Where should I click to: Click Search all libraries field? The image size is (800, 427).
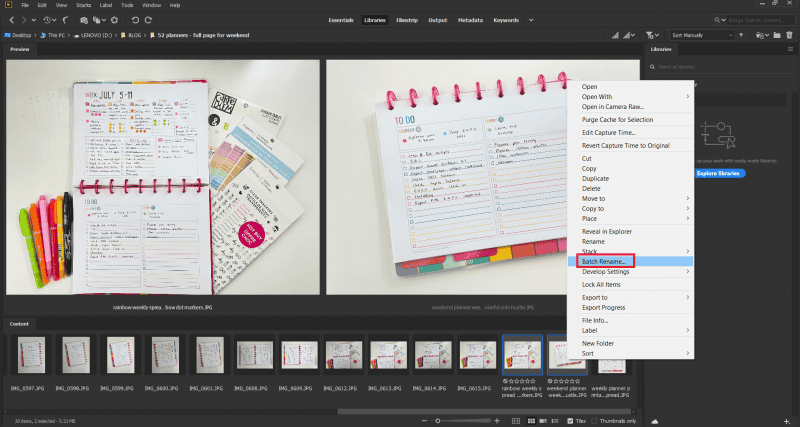pos(720,67)
